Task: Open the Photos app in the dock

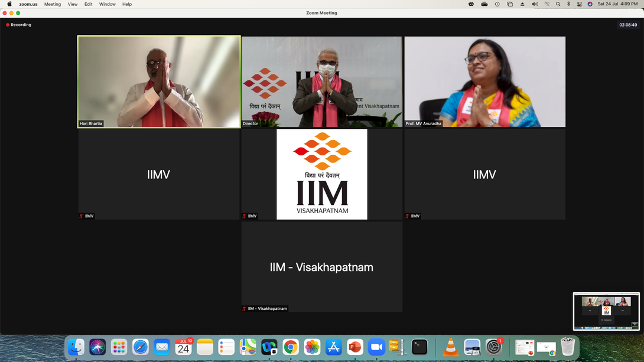Action: (x=312, y=347)
